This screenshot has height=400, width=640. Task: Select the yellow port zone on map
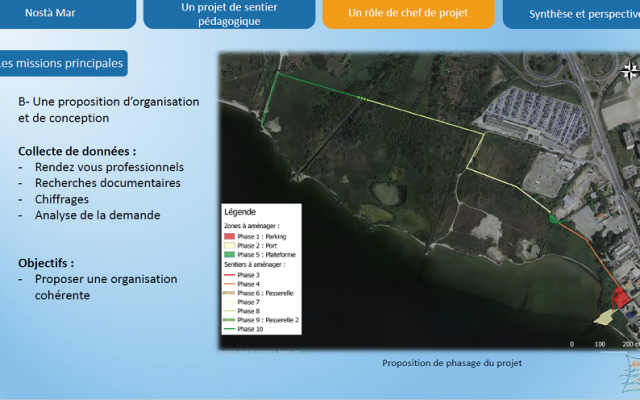coord(604,317)
